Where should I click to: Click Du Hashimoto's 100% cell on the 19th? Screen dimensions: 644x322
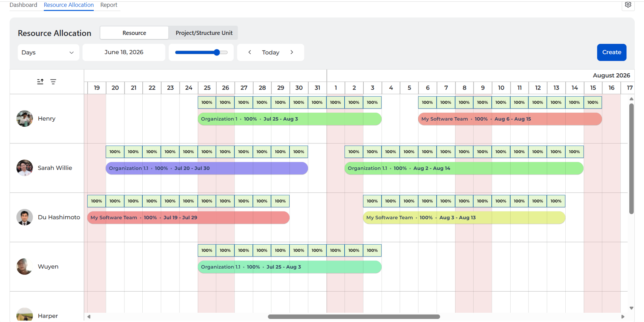click(x=97, y=201)
